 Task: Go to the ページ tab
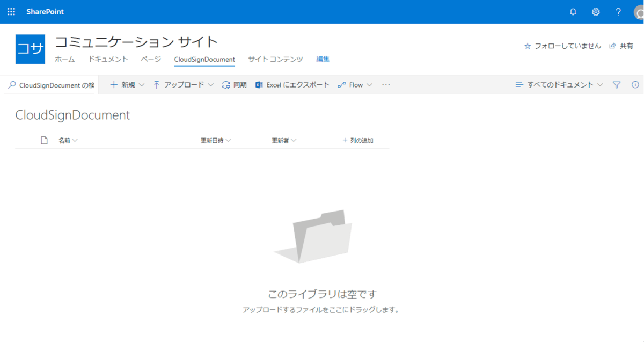point(151,60)
